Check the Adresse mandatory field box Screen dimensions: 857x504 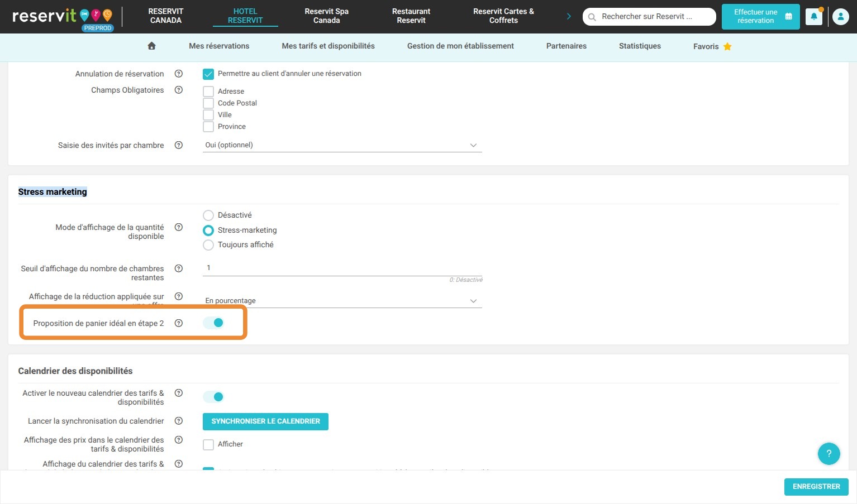(208, 92)
